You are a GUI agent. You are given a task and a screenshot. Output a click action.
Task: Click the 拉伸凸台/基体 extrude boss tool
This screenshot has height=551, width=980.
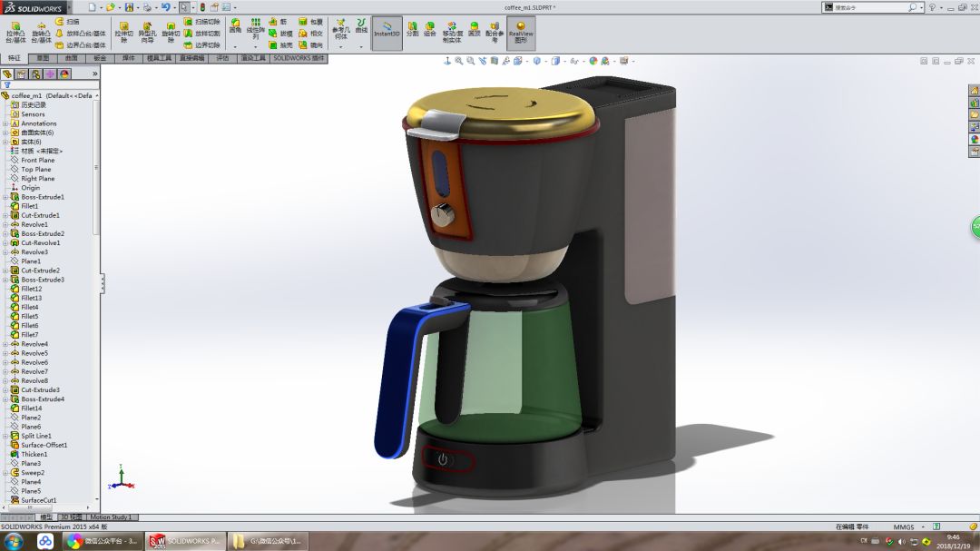click(x=15, y=32)
